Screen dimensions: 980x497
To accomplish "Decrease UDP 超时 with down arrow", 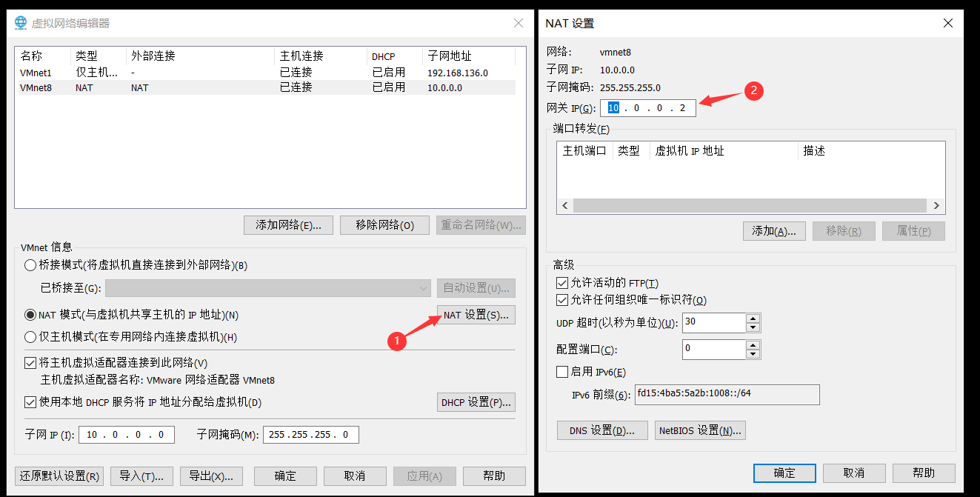I will (x=753, y=327).
